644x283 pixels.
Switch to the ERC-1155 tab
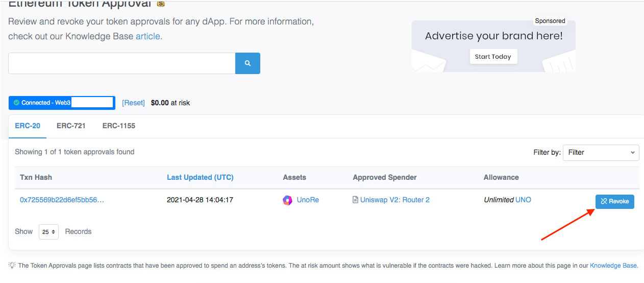(x=119, y=126)
